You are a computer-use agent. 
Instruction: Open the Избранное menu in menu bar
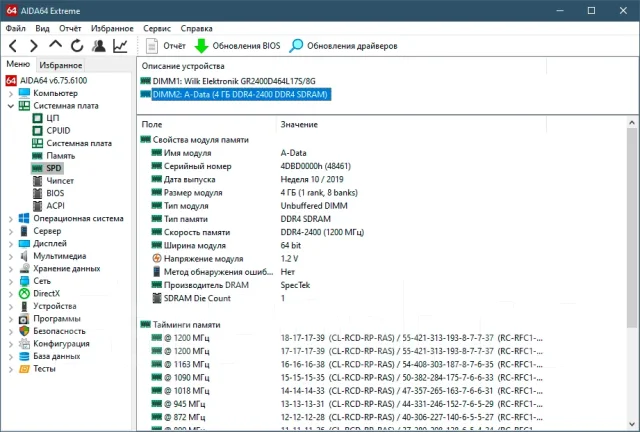(112, 28)
